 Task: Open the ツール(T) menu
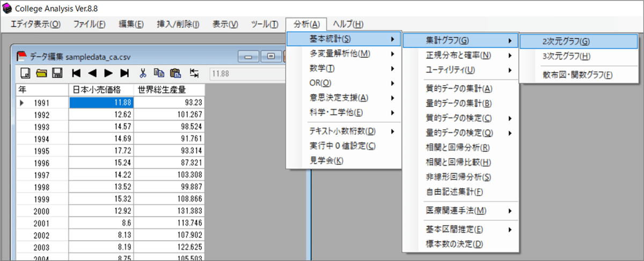(265, 24)
